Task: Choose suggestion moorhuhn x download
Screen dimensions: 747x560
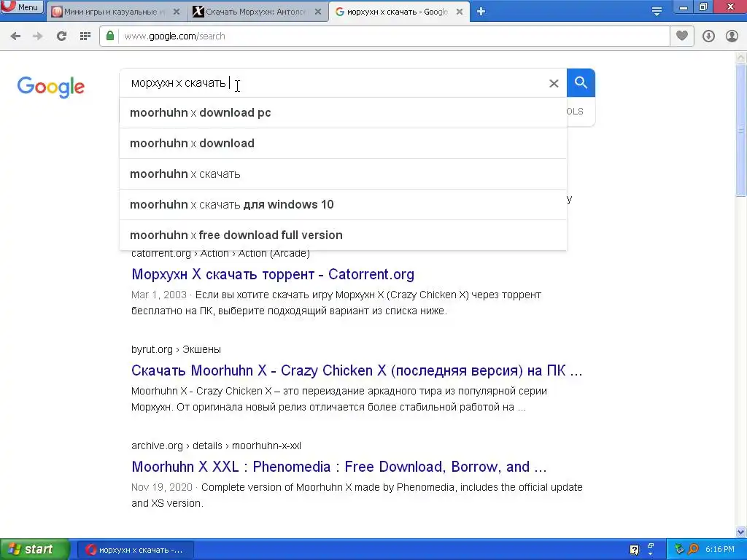Action: click(x=343, y=144)
